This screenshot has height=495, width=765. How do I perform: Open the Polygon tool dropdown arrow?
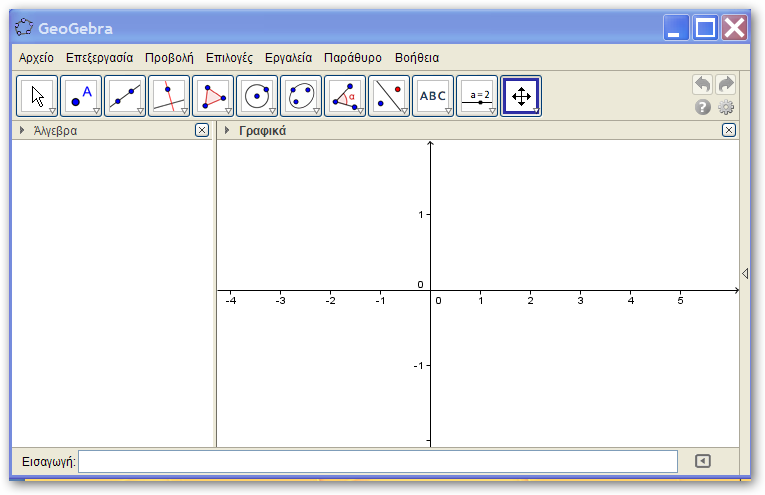click(x=228, y=111)
